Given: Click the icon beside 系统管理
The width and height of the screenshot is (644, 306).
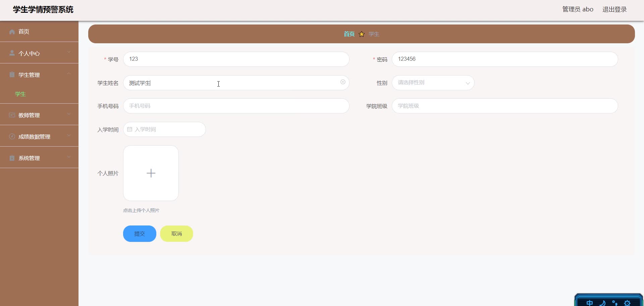Looking at the screenshot, I should (x=12, y=158).
